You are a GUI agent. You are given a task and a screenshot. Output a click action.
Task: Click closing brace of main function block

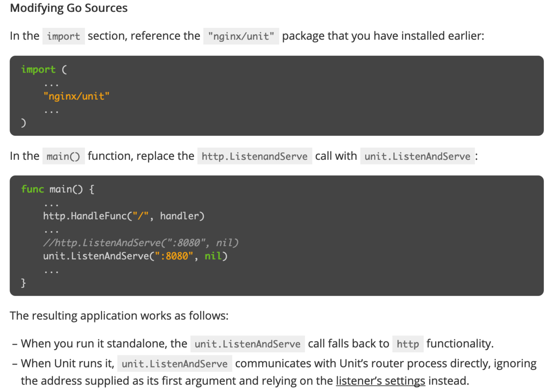(x=24, y=283)
